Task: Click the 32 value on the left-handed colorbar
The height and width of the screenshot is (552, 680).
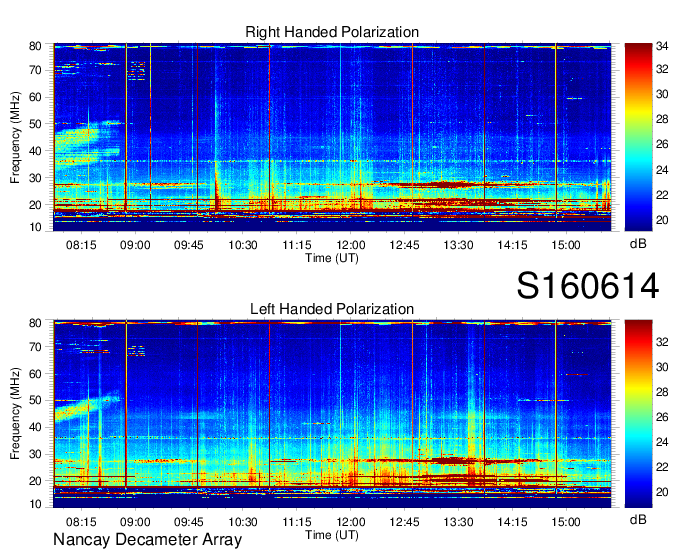Action: click(662, 342)
